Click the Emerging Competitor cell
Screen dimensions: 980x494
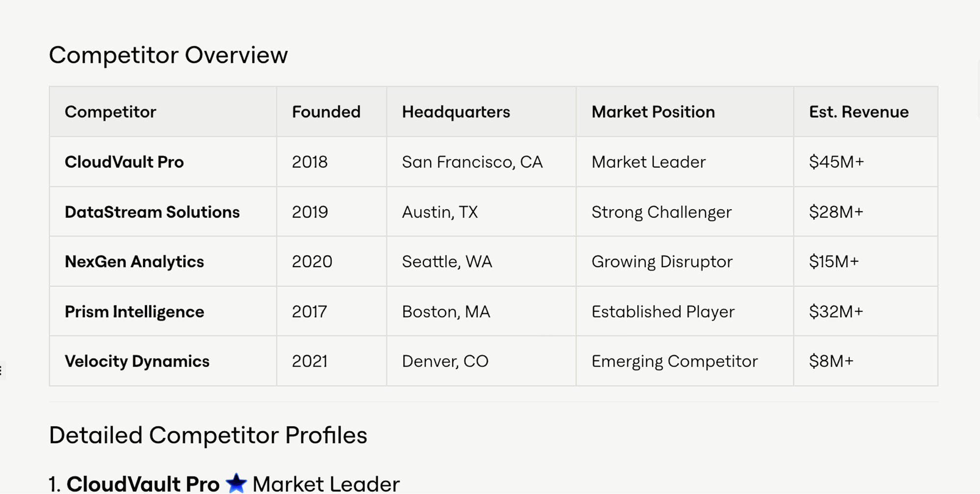(674, 362)
